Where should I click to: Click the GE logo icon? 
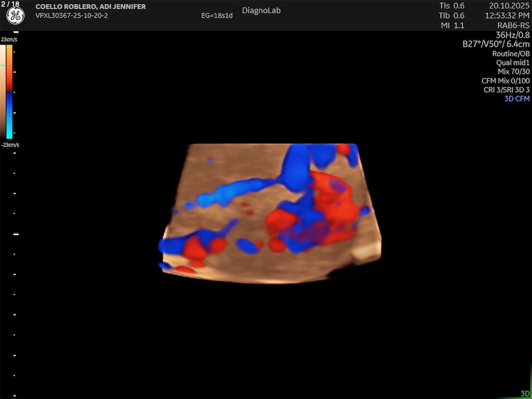coord(15,16)
